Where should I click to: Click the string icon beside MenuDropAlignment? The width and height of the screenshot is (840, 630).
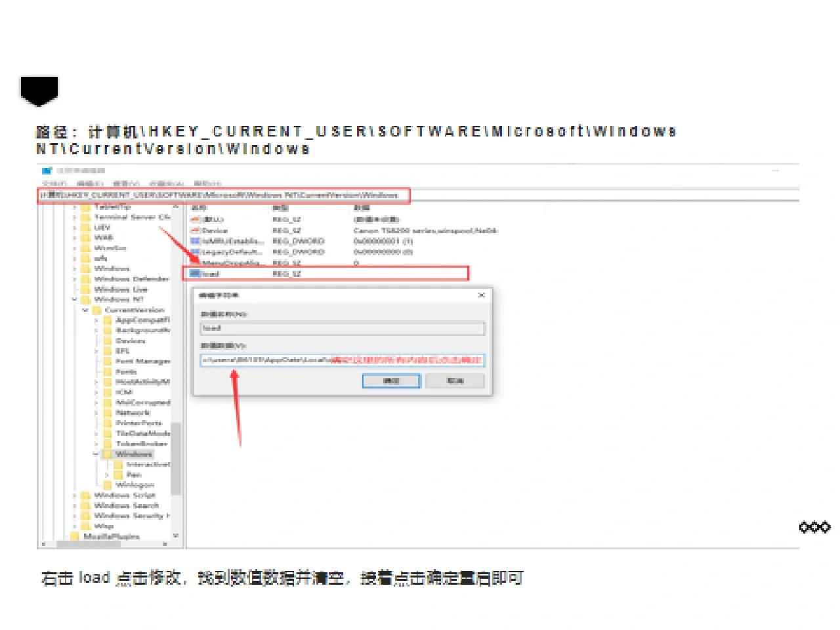[x=195, y=262]
